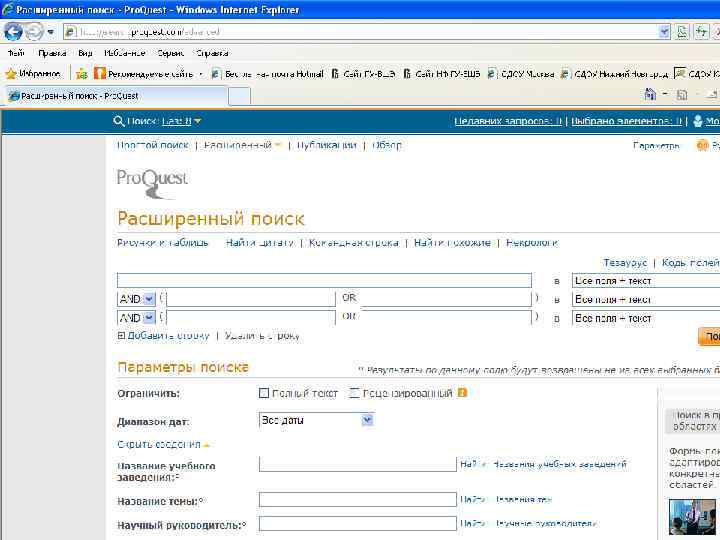The image size is (720, 540).
Task: Open the Справка menu
Action: click(x=212, y=53)
